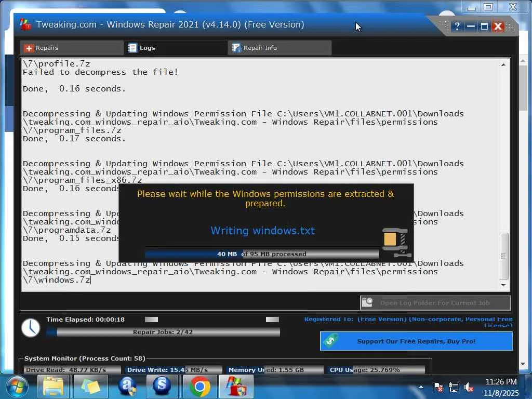
Task: Click the log text area at windows.7z
Action: 57,280
